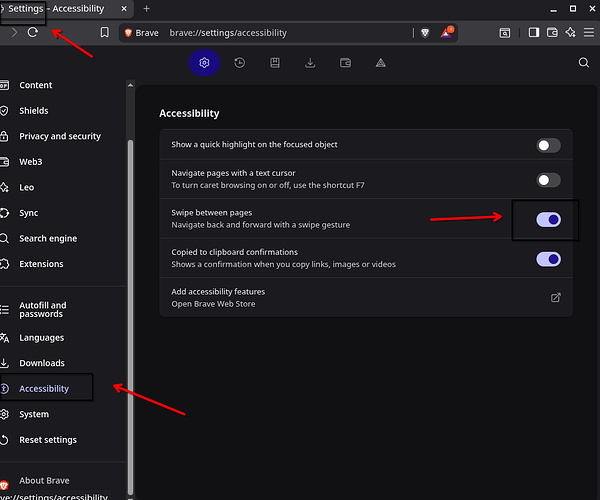Open the Leo AI sparkle icon
The height and width of the screenshot is (500, 600).
(x=570, y=32)
